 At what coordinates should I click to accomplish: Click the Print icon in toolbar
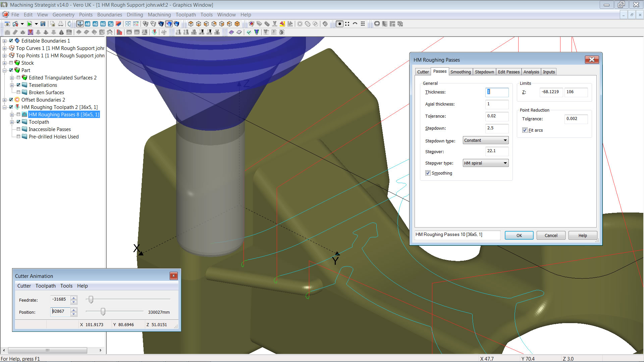tap(61, 24)
